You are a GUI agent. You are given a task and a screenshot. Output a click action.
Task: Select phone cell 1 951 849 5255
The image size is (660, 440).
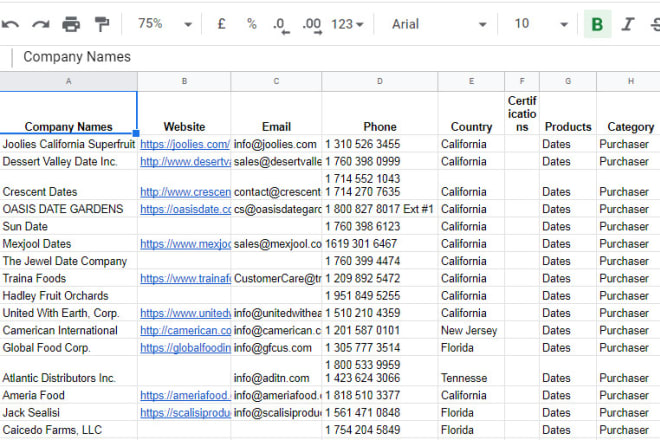(x=380, y=295)
